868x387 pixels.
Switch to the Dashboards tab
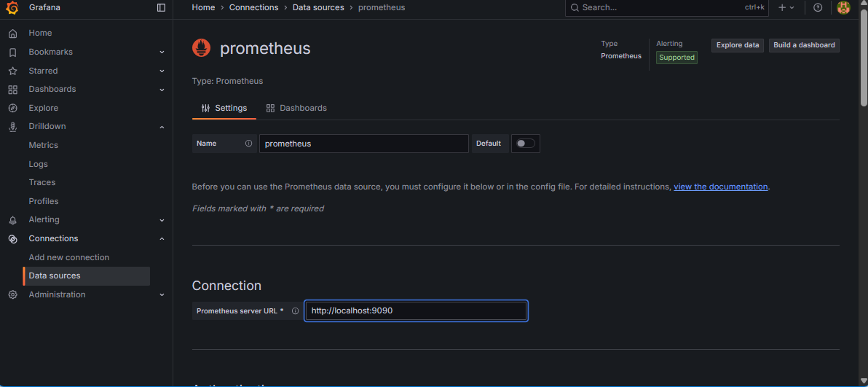click(x=296, y=108)
